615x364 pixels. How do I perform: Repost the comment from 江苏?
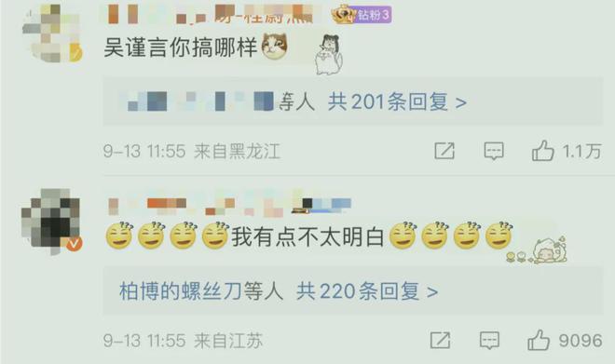click(440, 340)
